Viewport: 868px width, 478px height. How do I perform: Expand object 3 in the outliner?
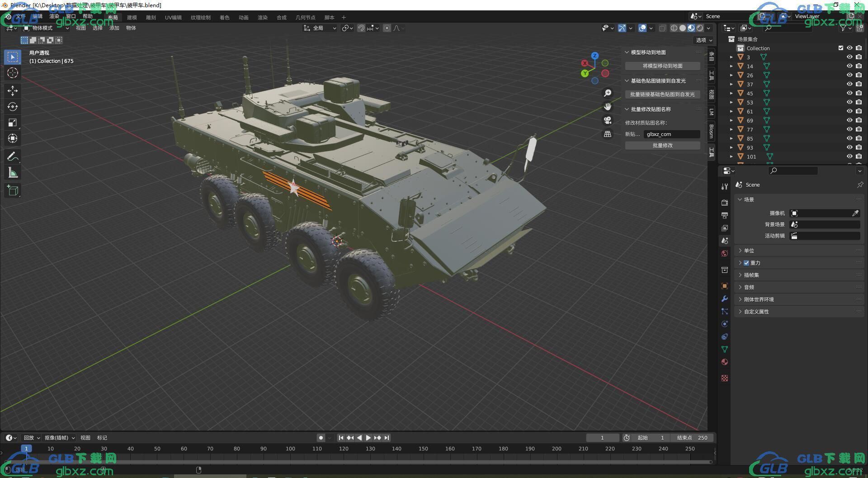coord(731,57)
